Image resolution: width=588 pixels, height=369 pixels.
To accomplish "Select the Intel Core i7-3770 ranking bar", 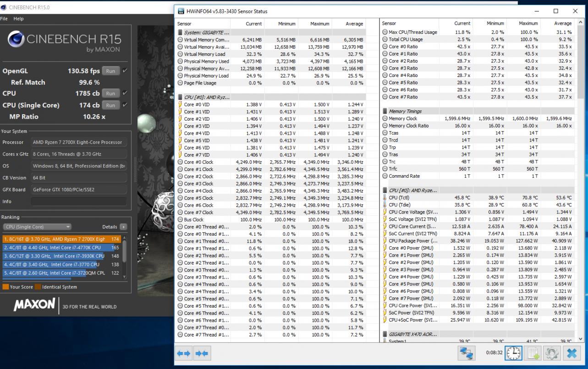I will pyautogui.click(x=60, y=264).
